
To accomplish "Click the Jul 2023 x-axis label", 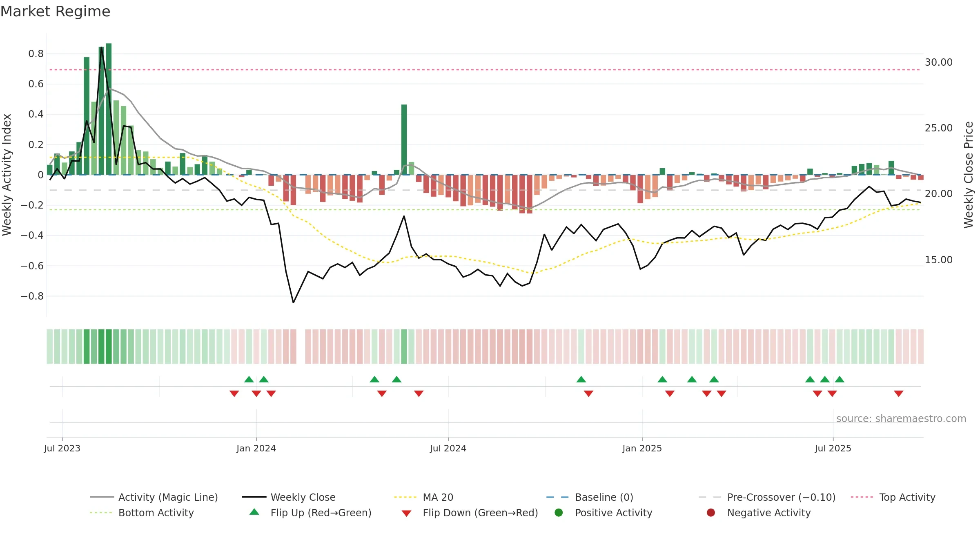I will [x=62, y=448].
